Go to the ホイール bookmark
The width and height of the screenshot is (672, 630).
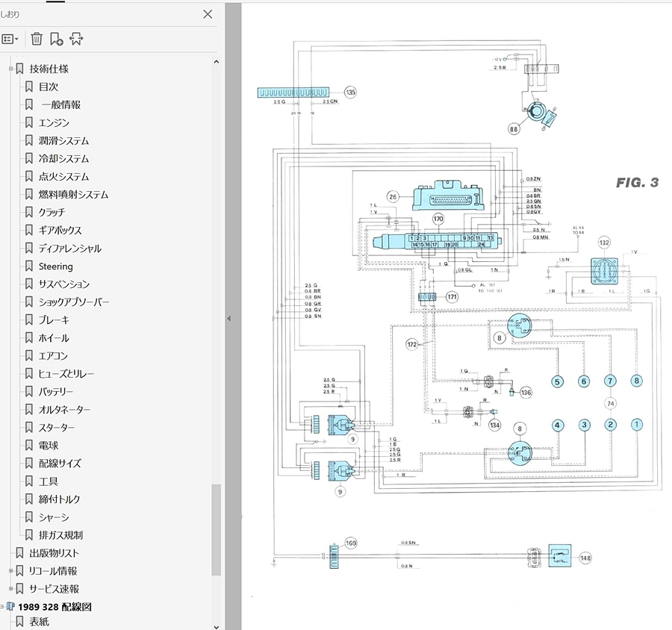[54, 339]
